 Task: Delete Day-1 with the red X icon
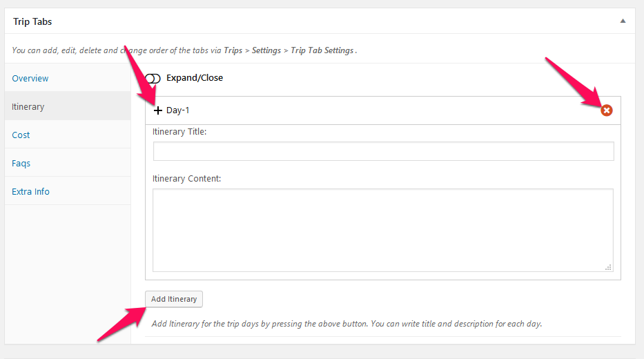click(607, 110)
